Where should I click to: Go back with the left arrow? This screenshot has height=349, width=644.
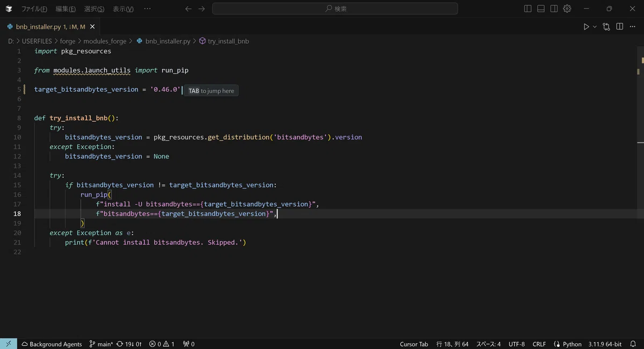pyautogui.click(x=188, y=9)
